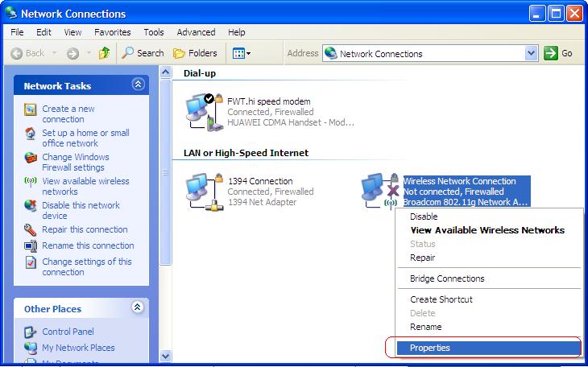
Task: Click the My Network Places icon
Action: coord(31,348)
